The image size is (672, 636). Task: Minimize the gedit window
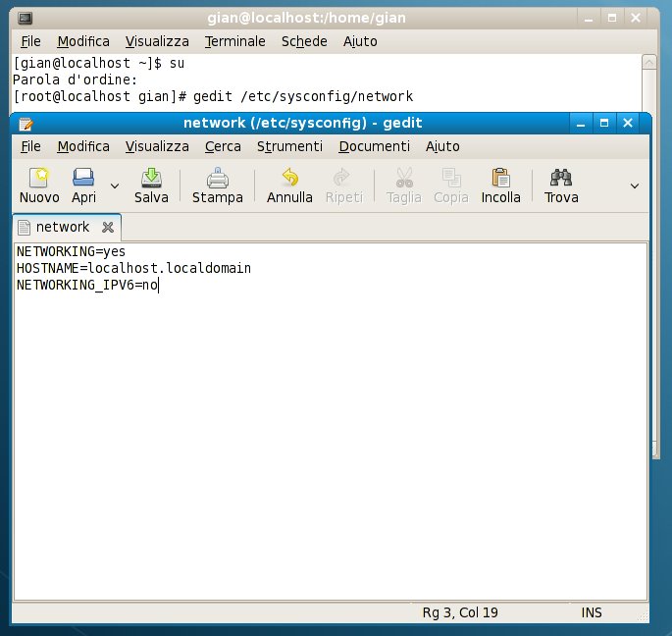(x=581, y=124)
